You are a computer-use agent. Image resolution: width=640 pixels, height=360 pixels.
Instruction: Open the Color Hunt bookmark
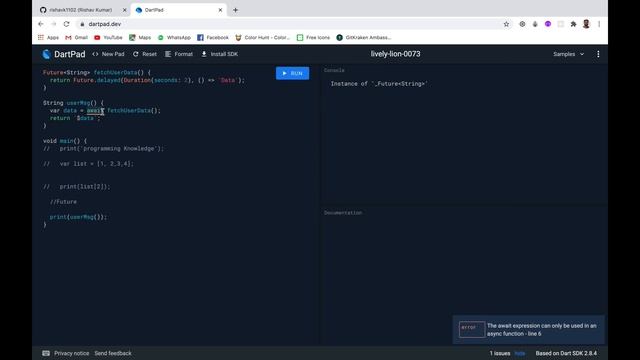coord(262,38)
